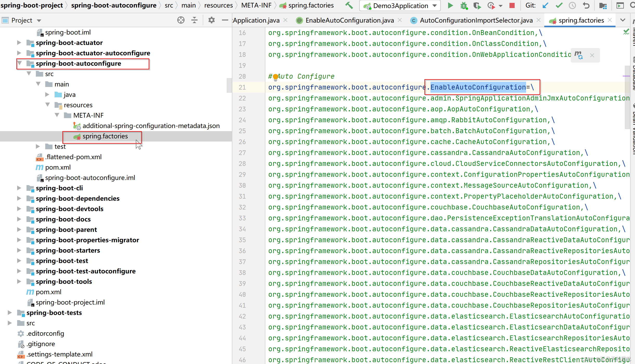The width and height of the screenshot is (635, 364).
Task: Close AutoConfigurationImportSelector.java tab
Action: (x=539, y=20)
